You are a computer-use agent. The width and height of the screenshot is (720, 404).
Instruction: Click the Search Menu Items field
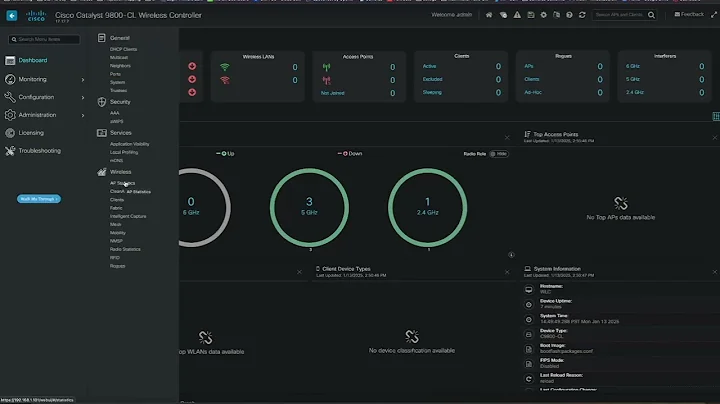coord(44,39)
